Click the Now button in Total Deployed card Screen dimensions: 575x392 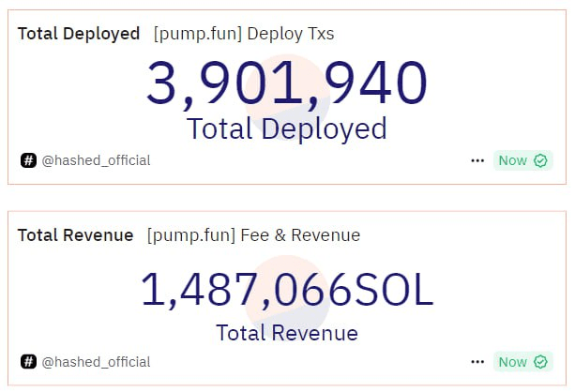[x=522, y=160]
